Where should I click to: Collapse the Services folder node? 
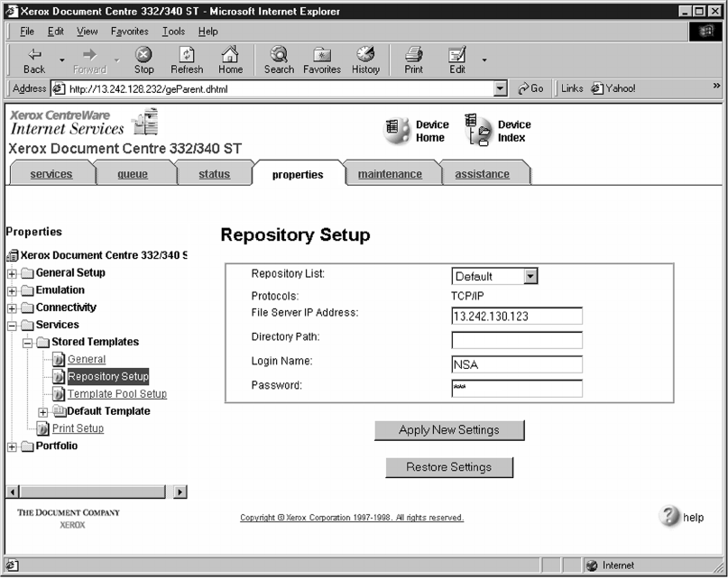coord(13,326)
